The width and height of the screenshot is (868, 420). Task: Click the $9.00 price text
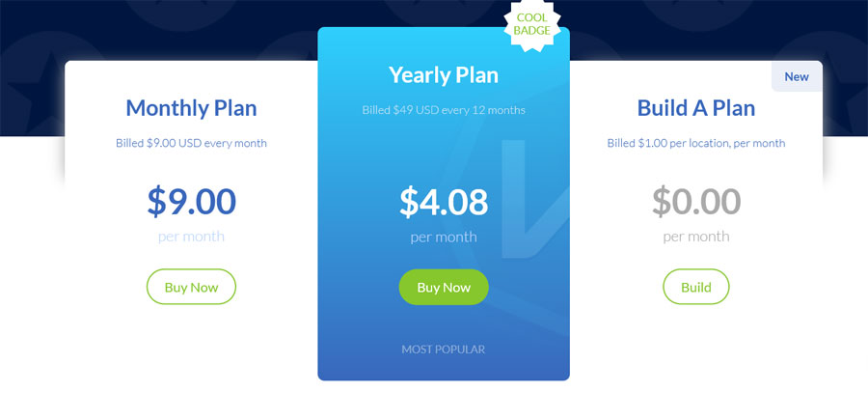[191, 201]
